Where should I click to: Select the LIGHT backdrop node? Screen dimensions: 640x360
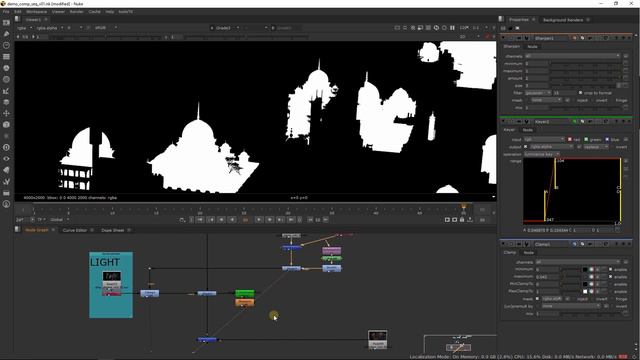pyautogui.click(x=111, y=285)
